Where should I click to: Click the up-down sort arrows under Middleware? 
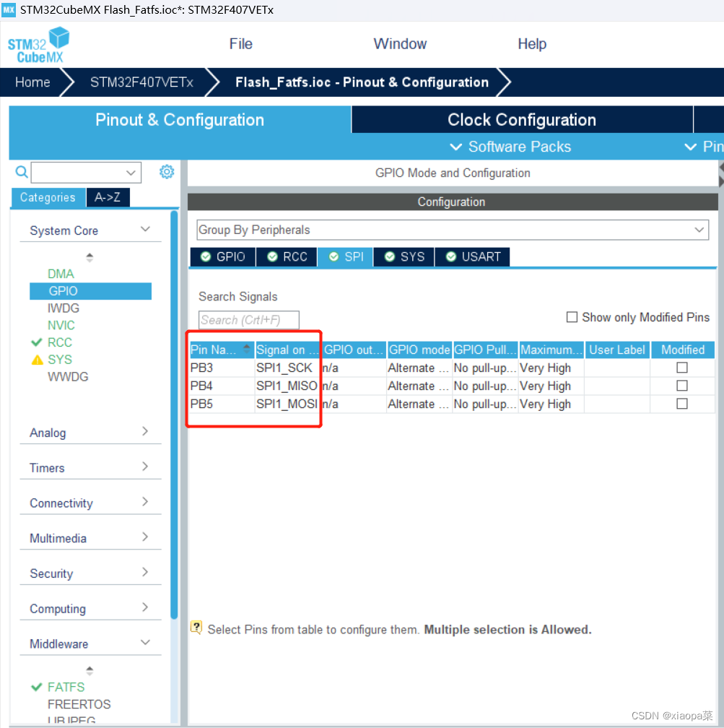[x=90, y=670]
